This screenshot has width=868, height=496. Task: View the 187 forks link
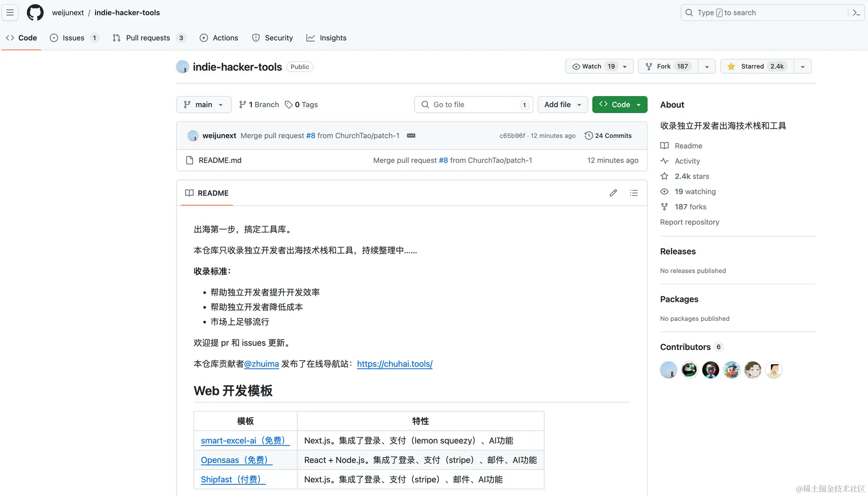pyautogui.click(x=690, y=207)
